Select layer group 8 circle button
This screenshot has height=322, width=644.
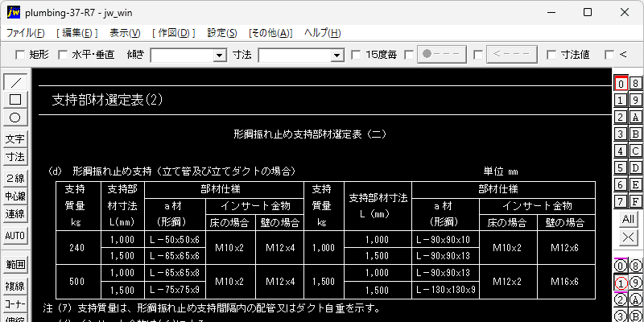(x=635, y=266)
